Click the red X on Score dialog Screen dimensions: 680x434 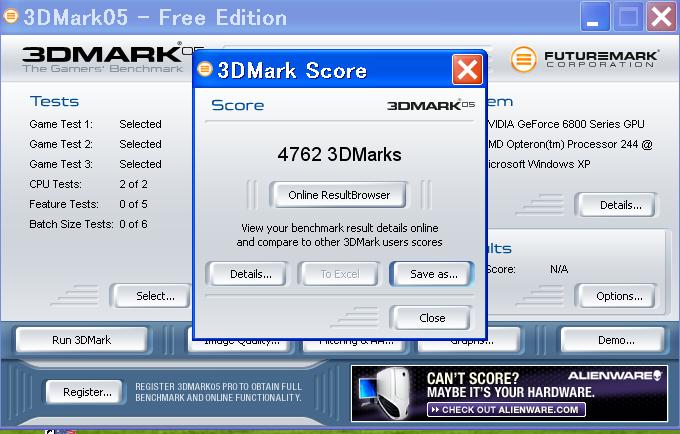pos(467,69)
